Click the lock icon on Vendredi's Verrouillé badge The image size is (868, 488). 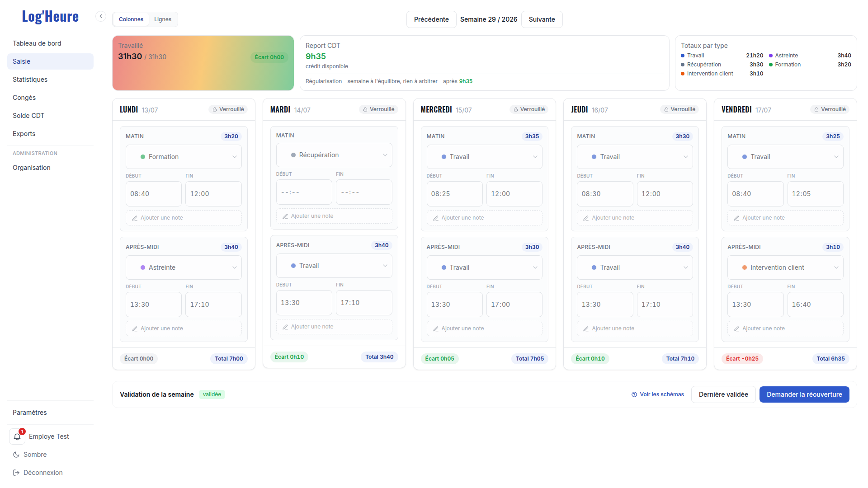click(816, 109)
